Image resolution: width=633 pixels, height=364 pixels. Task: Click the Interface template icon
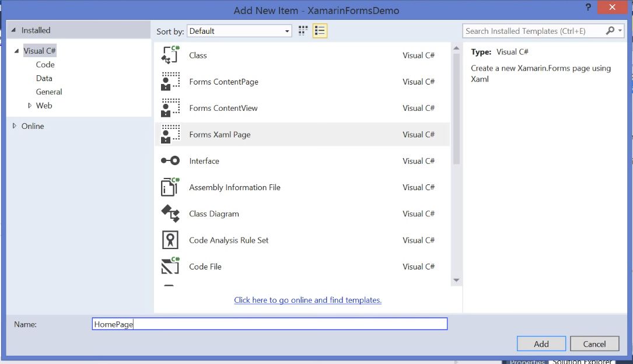tap(170, 160)
